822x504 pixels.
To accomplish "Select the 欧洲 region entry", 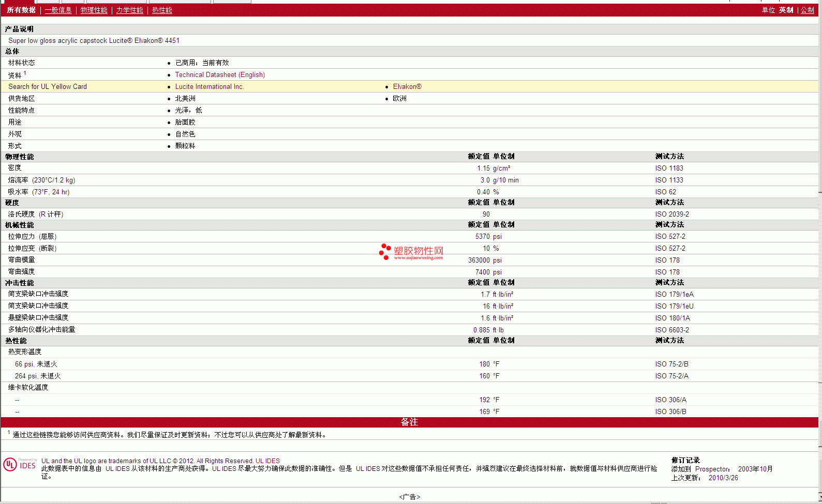I will (399, 99).
